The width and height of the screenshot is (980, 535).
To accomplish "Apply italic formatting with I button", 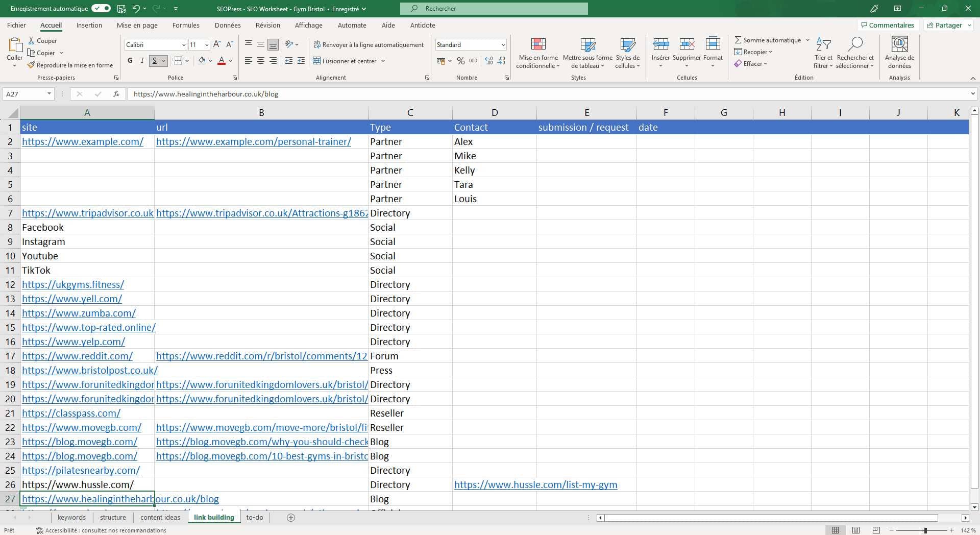I will (x=142, y=61).
